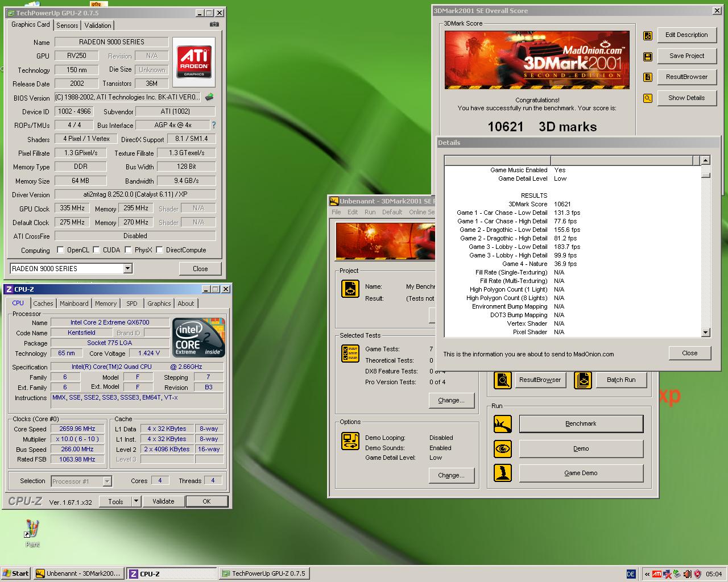Expand the Processor #1 selection dropdown
728x582 pixels.
pos(107,481)
